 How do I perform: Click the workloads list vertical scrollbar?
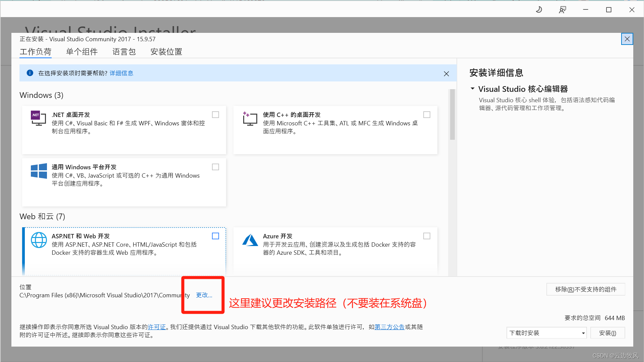click(x=452, y=114)
